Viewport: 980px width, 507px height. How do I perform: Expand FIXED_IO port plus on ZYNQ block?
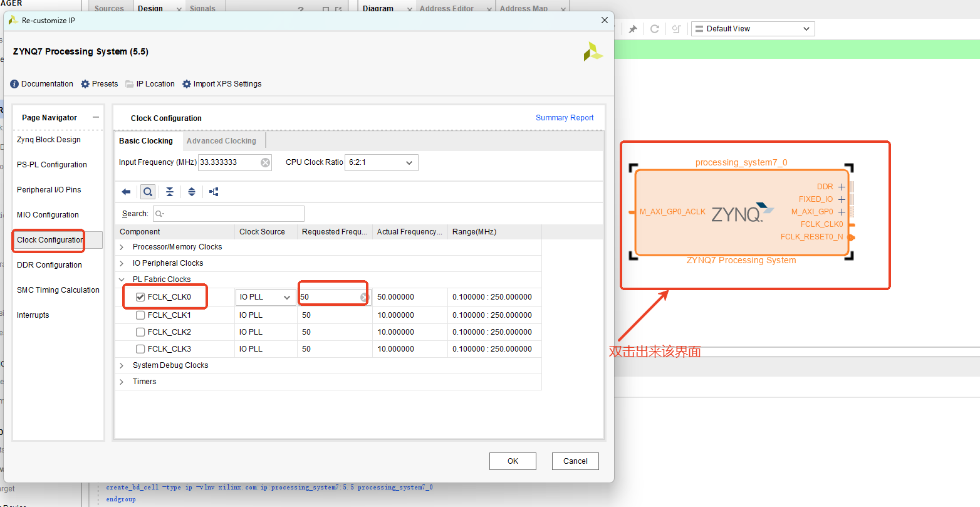(x=842, y=199)
